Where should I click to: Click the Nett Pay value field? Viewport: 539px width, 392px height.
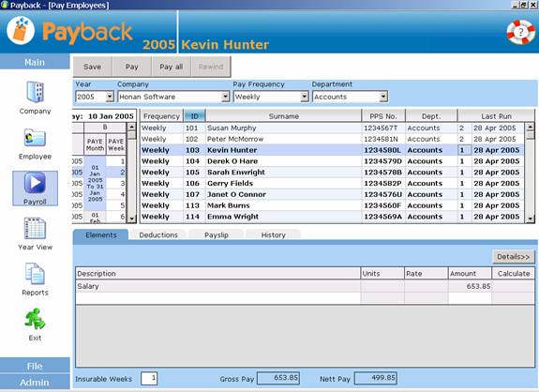click(375, 378)
